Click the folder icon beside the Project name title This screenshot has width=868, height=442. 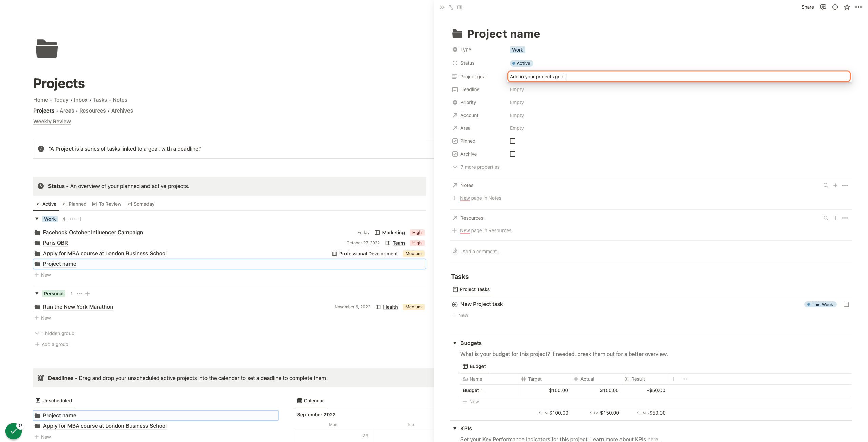[x=457, y=34]
